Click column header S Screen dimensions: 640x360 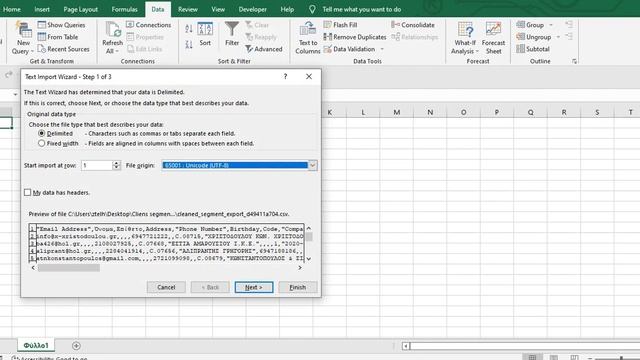point(597,112)
